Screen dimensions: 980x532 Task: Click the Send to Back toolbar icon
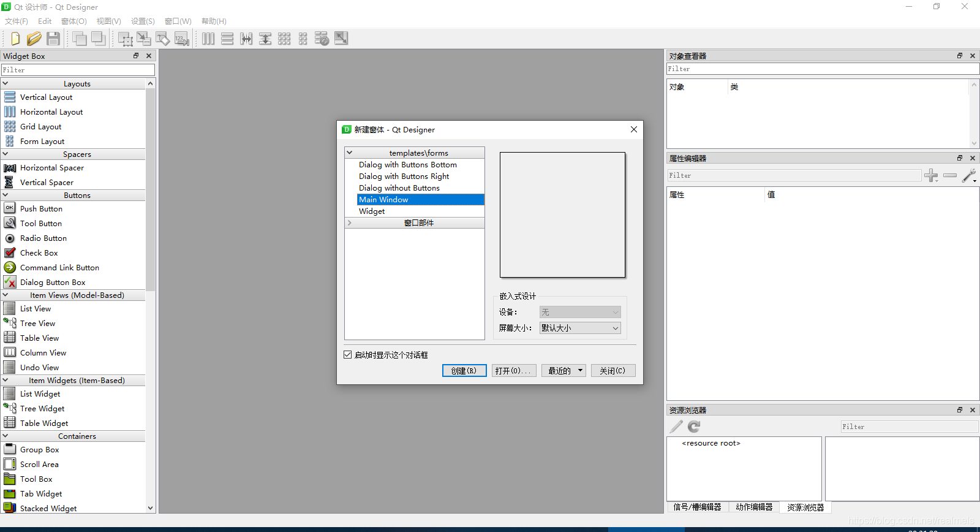98,39
